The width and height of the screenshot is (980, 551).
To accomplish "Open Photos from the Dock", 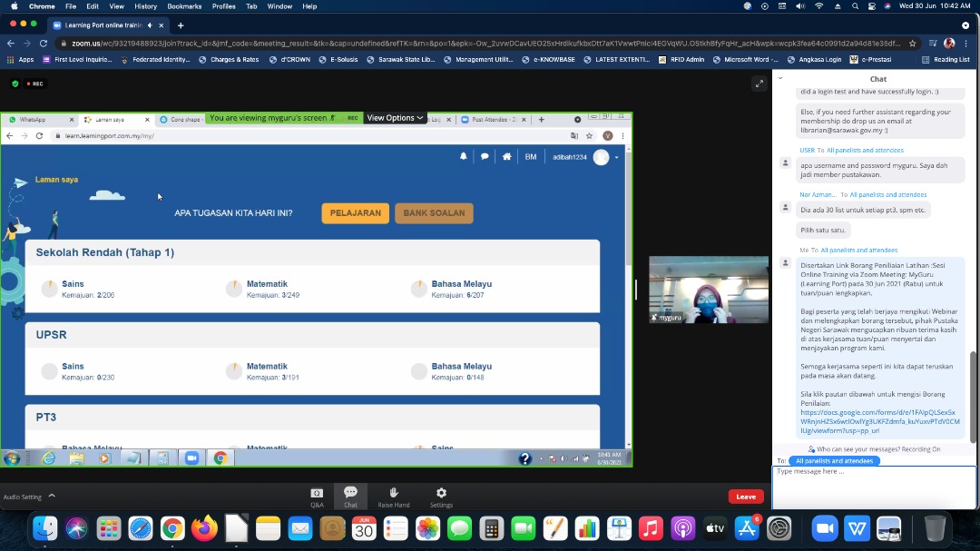I will coord(427,529).
